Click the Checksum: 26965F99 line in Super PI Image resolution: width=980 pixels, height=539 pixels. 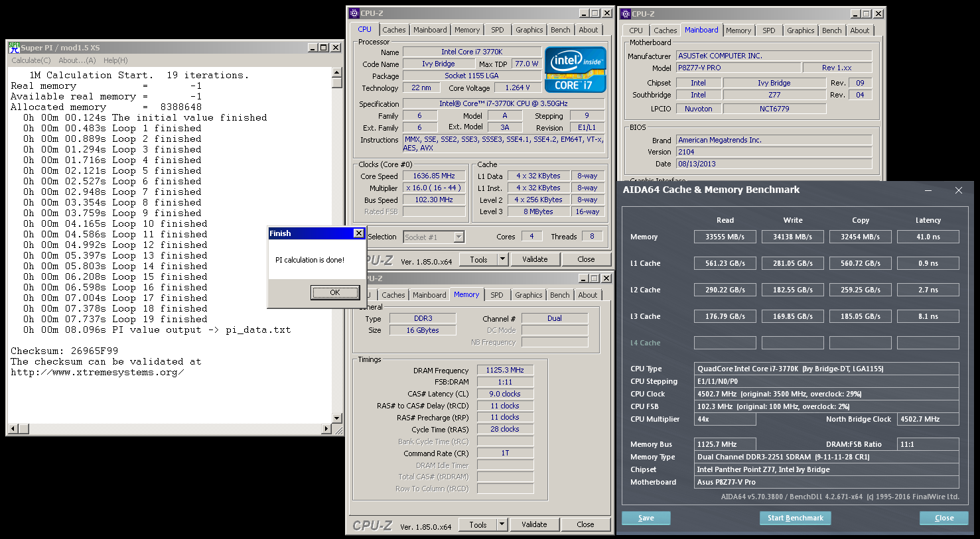pyautogui.click(x=64, y=351)
